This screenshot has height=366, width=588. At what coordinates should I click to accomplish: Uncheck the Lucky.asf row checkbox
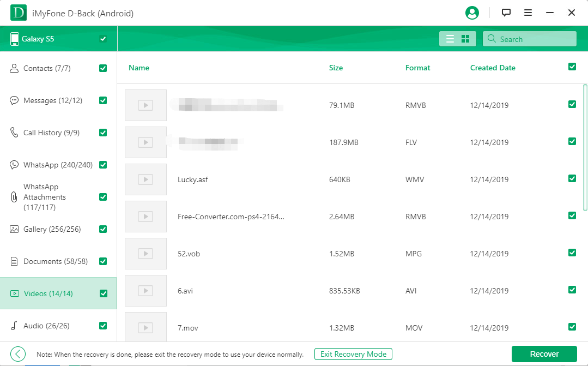click(572, 178)
